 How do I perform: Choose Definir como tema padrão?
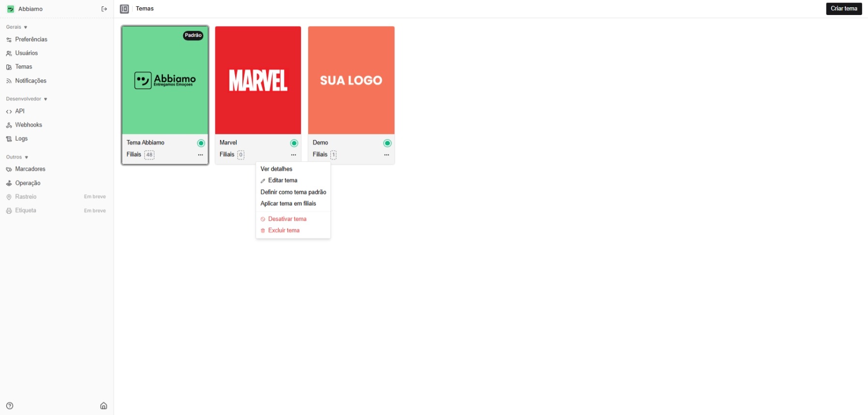[x=293, y=192]
